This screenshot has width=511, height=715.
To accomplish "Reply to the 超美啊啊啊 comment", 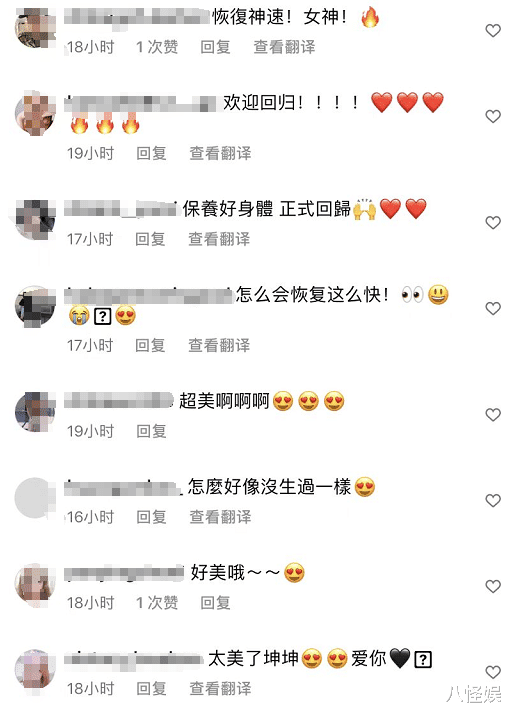I will pos(151,431).
